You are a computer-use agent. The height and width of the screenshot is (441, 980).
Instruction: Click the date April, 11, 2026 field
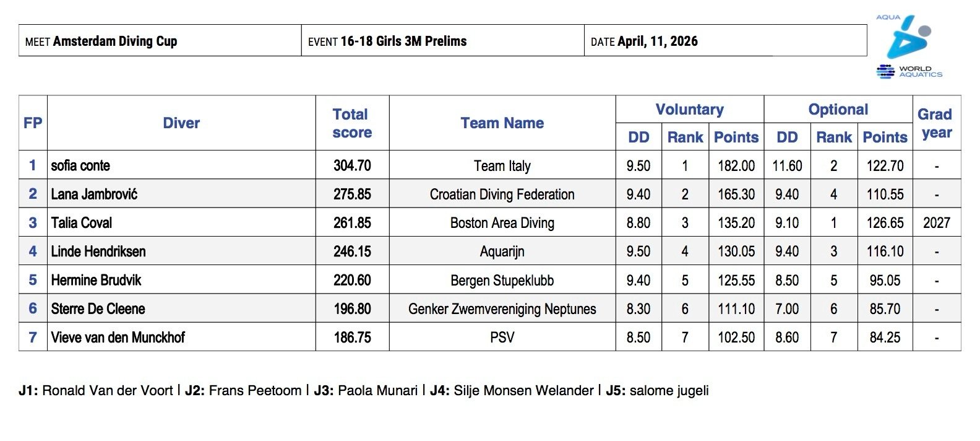click(x=657, y=41)
